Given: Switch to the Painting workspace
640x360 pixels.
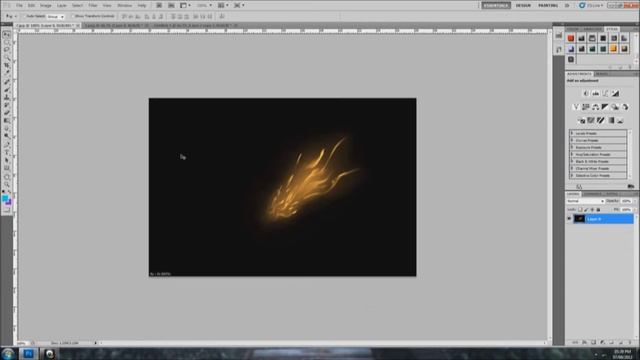Looking at the screenshot, I should pos(548,6).
